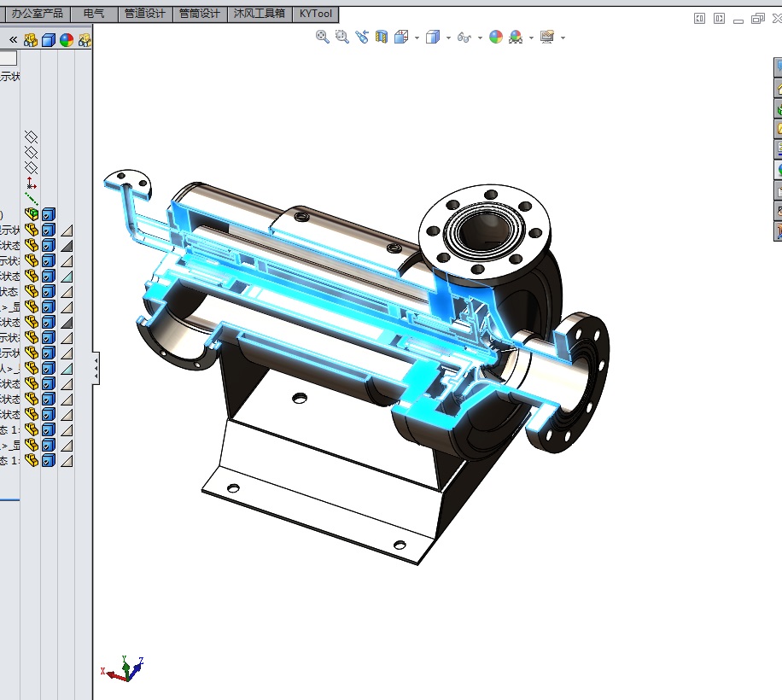Expand the View Settings dropdown arrow
Viewport: 782px width, 700px height.
point(563,38)
